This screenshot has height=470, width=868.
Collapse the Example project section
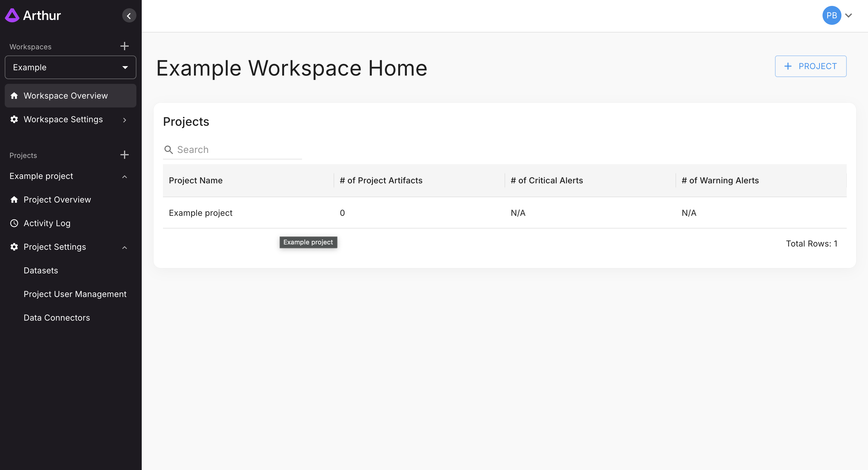click(x=124, y=177)
